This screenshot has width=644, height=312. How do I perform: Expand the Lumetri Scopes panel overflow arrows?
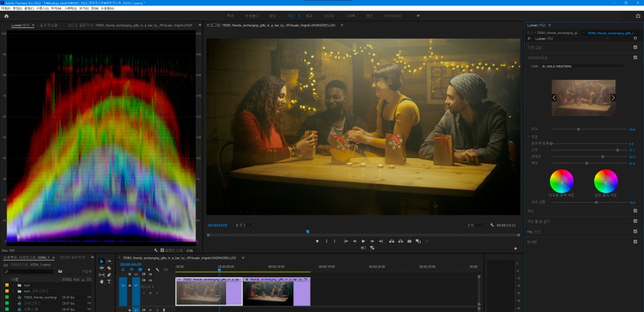point(200,25)
